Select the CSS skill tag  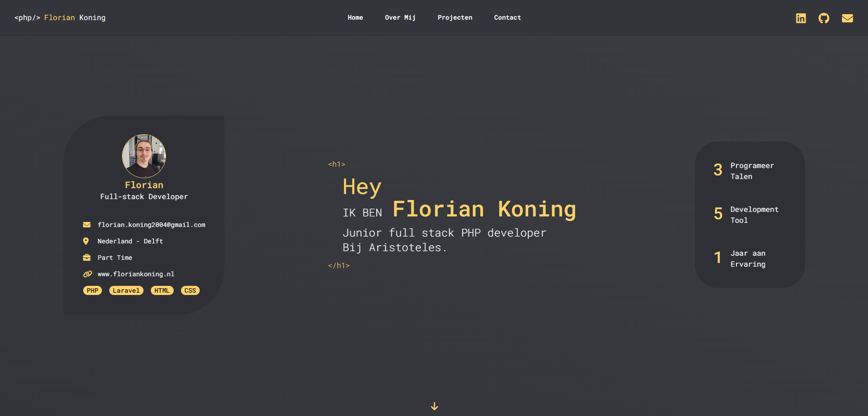coord(190,290)
